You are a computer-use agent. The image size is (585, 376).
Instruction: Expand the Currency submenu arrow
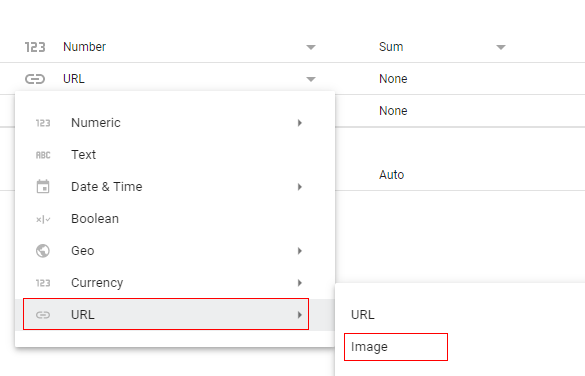pos(300,283)
